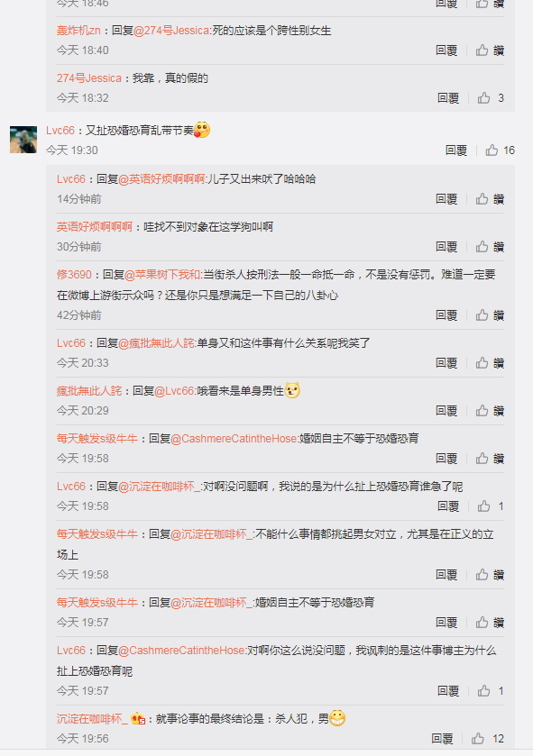This screenshot has height=756, width=533.
Task: Open 轰炸机zn's username link
Action: pos(78,31)
